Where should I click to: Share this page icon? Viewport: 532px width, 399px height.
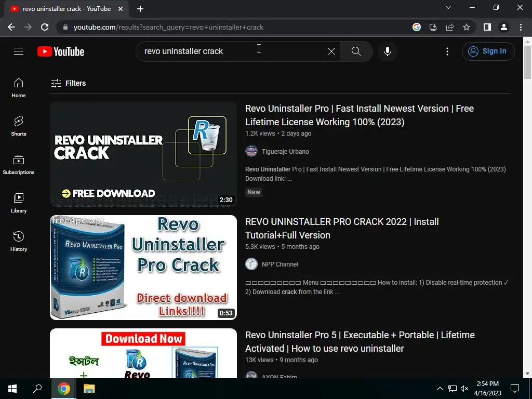pyautogui.click(x=450, y=27)
